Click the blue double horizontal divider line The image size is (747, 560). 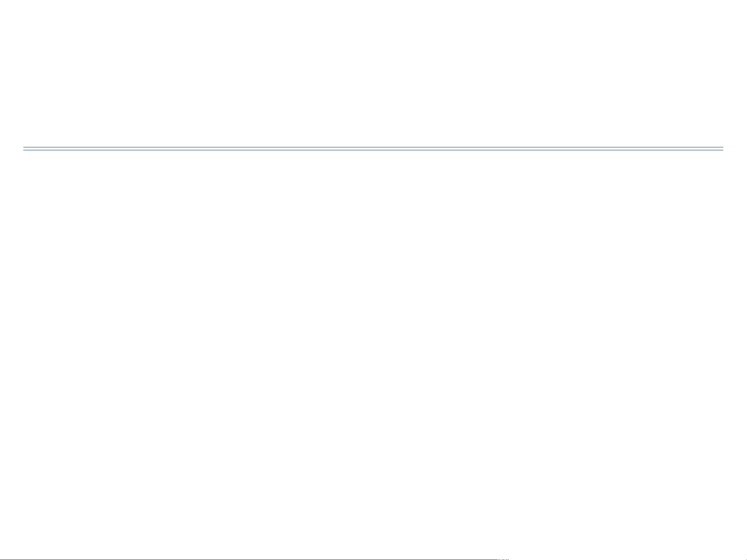(373, 149)
